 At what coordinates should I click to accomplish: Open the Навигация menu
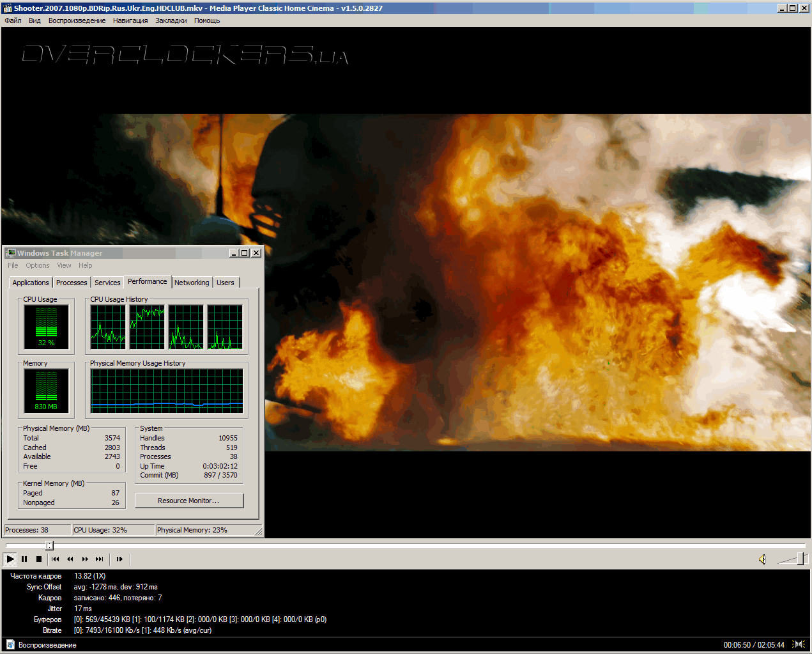130,20
